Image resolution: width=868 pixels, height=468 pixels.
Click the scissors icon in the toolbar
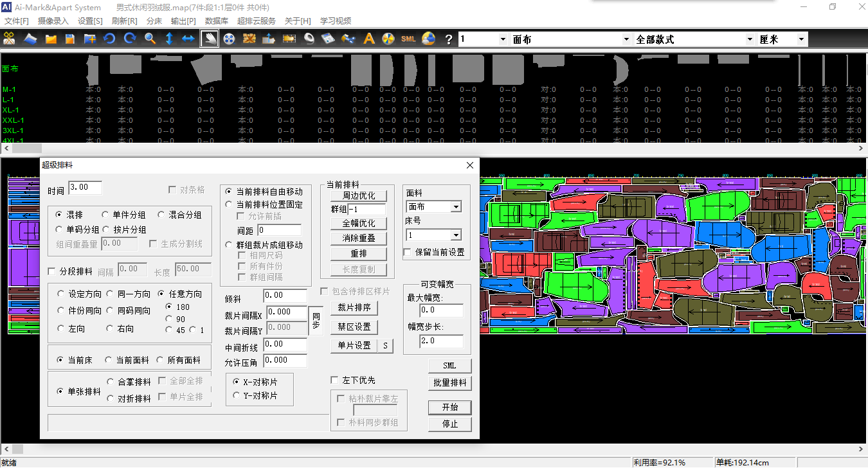(x=9, y=39)
